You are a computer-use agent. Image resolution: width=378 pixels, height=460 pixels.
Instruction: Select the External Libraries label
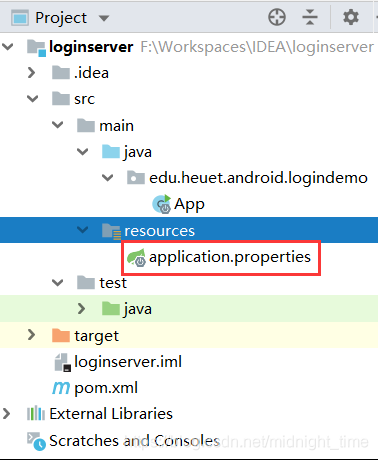pyautogui.click(x=111, y=414)
